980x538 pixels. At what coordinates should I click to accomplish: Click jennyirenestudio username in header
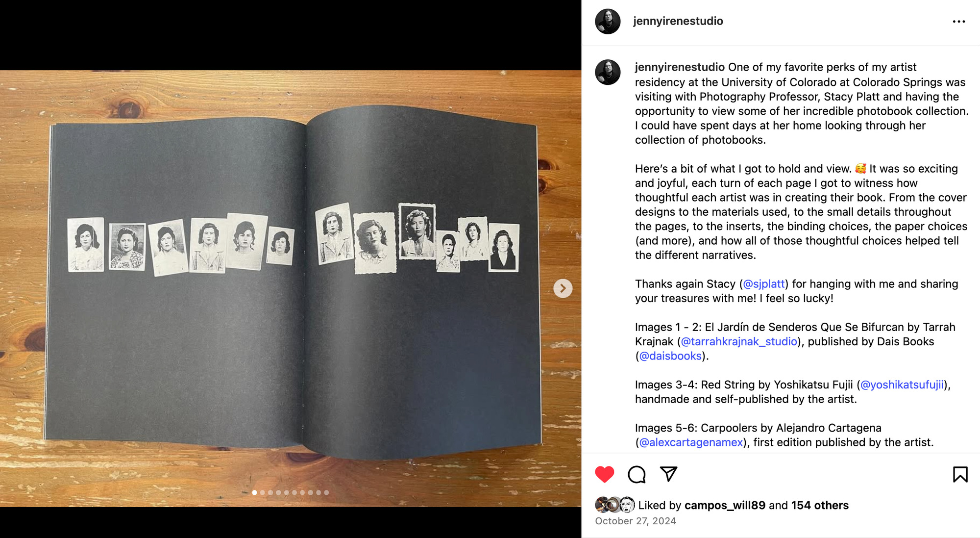678,21
